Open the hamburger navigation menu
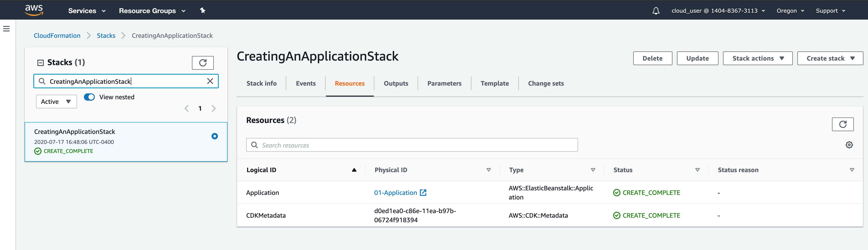Screen dimensions: 868x250 click(6, 29)
